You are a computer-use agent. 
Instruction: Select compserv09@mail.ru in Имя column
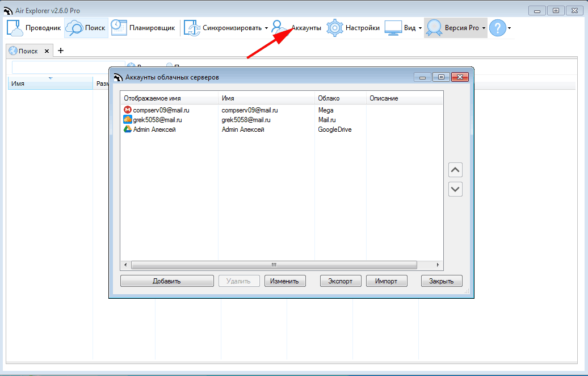coord(250,110)
